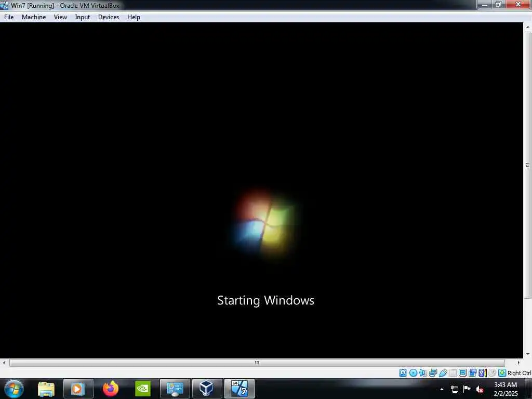Image resolution: width=532 pixels, height=399 pixels.
Task: Close the Win7 VirtualBox window
Action: point(518,4)
